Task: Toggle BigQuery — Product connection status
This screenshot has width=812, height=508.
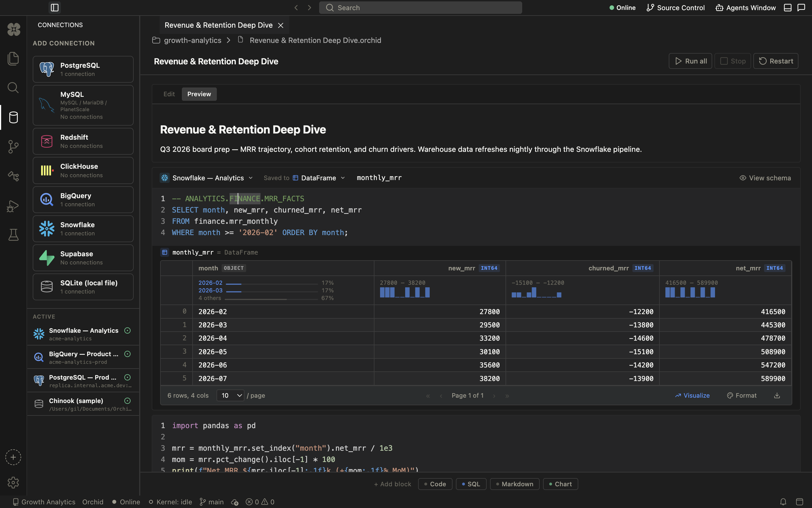Action: coord(127,354)
